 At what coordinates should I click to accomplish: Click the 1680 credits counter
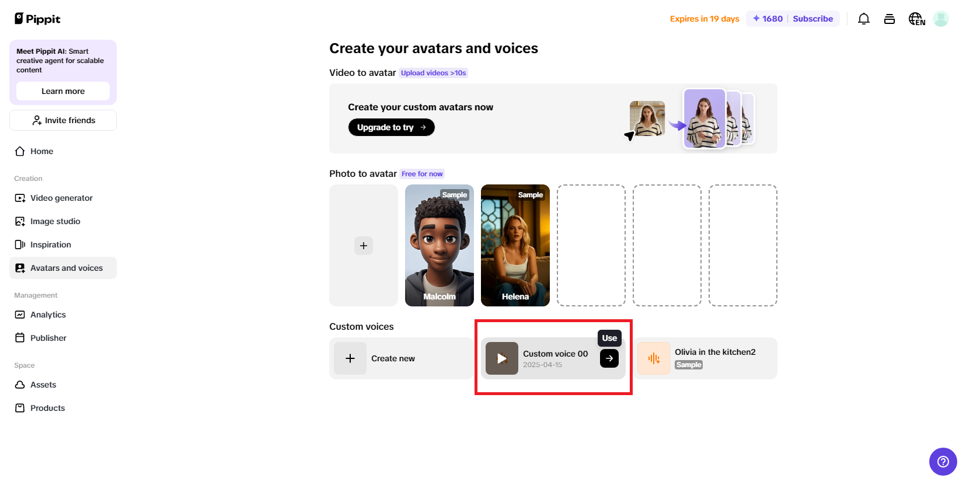coord(768,19)
